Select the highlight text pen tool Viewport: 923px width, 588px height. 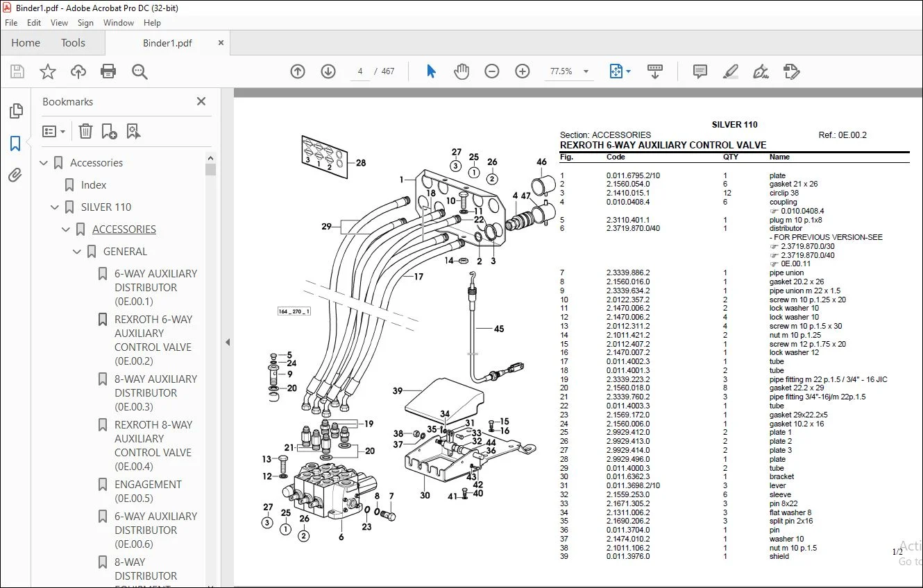click(731, 71)
